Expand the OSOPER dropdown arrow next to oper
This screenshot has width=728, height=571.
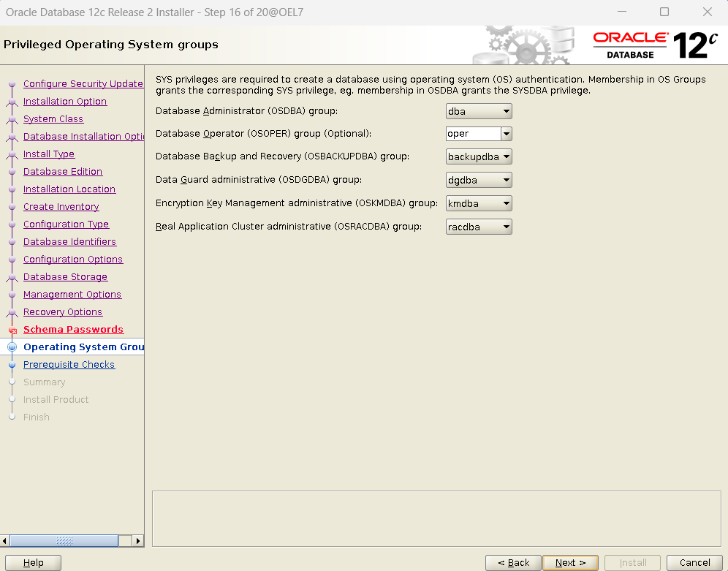(507, 134)
